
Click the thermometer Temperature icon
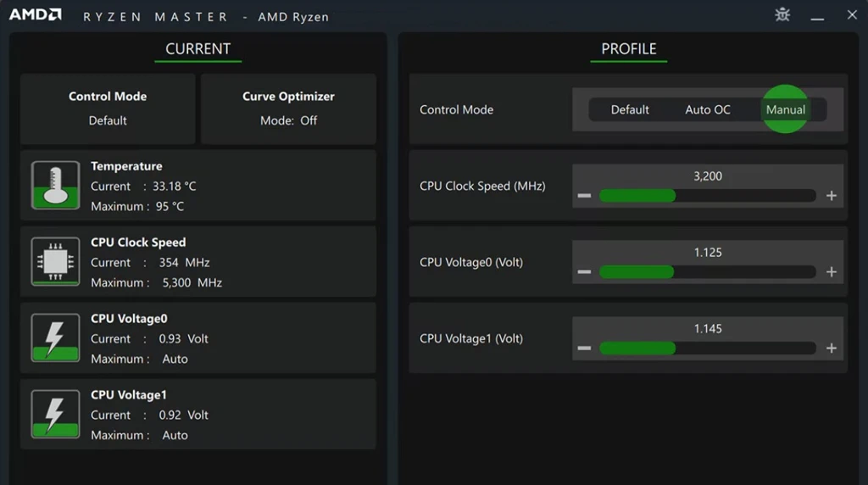pyautogui.click(x=55, y=185)
